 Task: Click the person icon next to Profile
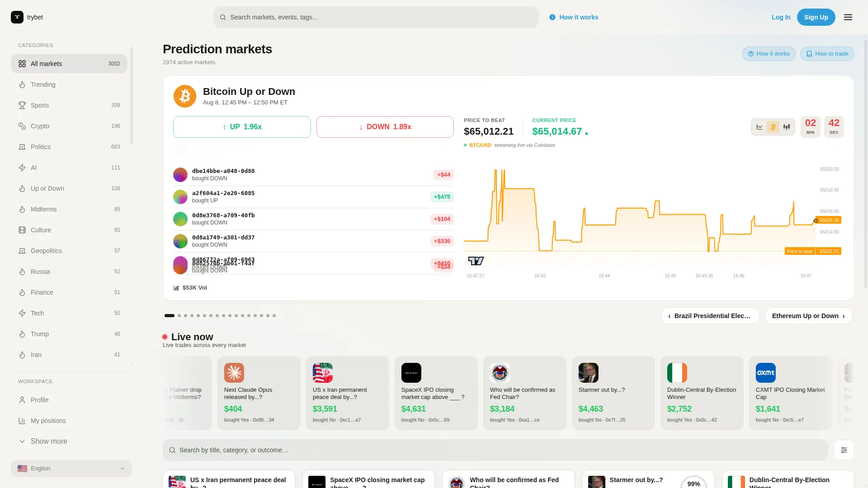(x=22, y=400)
